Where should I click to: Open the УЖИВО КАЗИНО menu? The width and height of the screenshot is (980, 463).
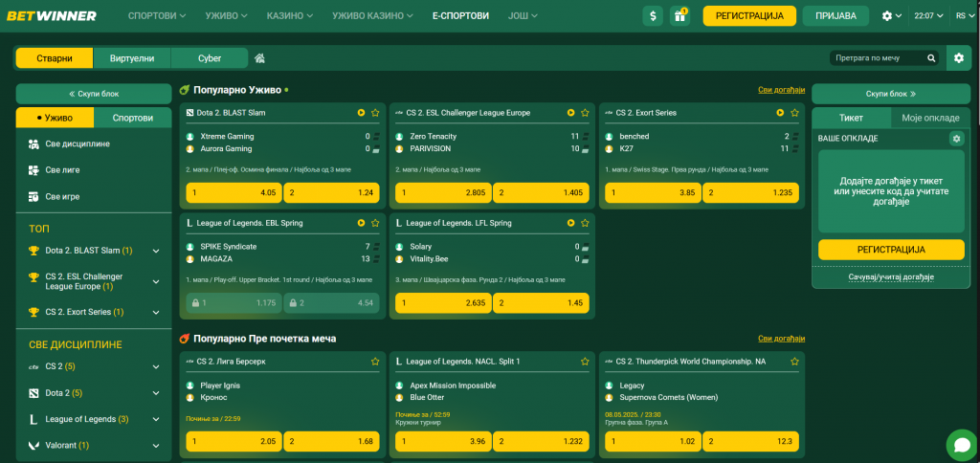tap(372, 15)
